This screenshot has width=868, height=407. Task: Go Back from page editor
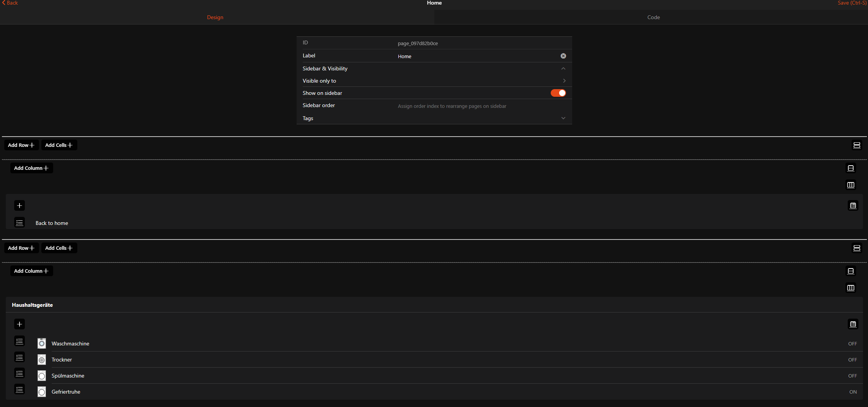point(10,3)
